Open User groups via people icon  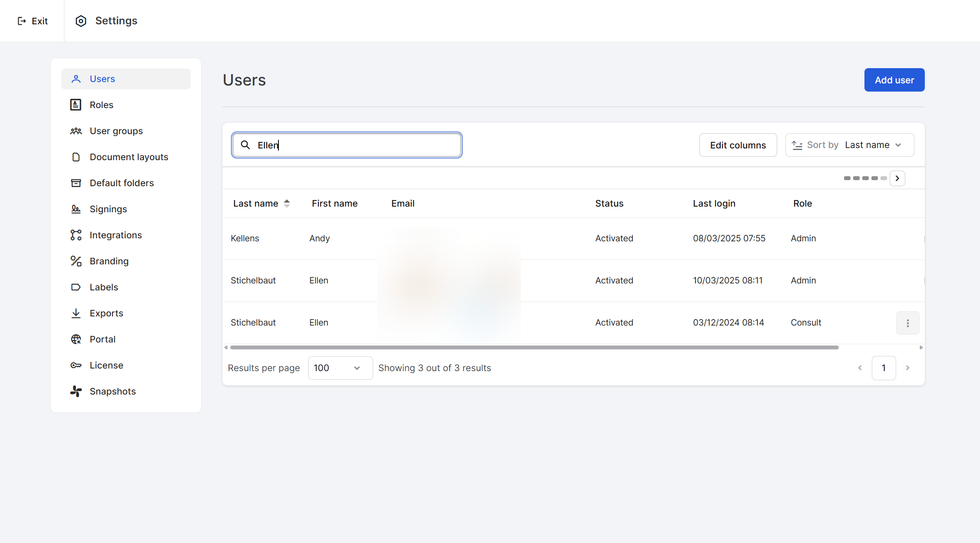pyautogui.click(x=76, y=131)
